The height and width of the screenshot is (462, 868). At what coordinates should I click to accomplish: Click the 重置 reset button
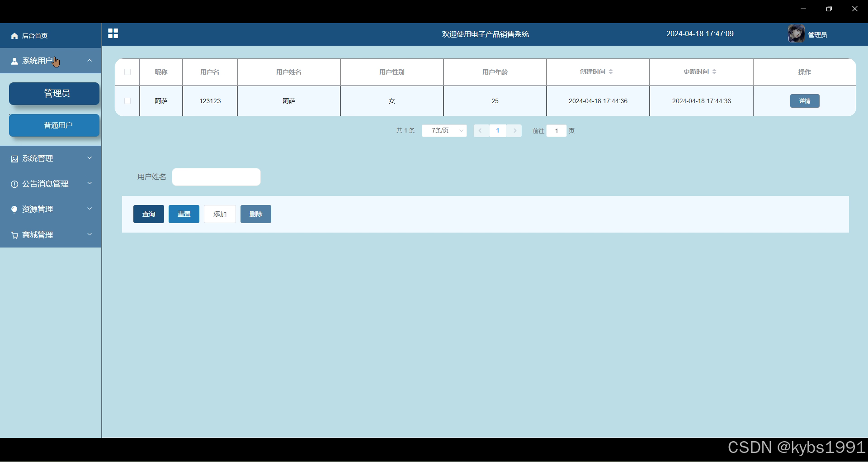coord(184,214)
